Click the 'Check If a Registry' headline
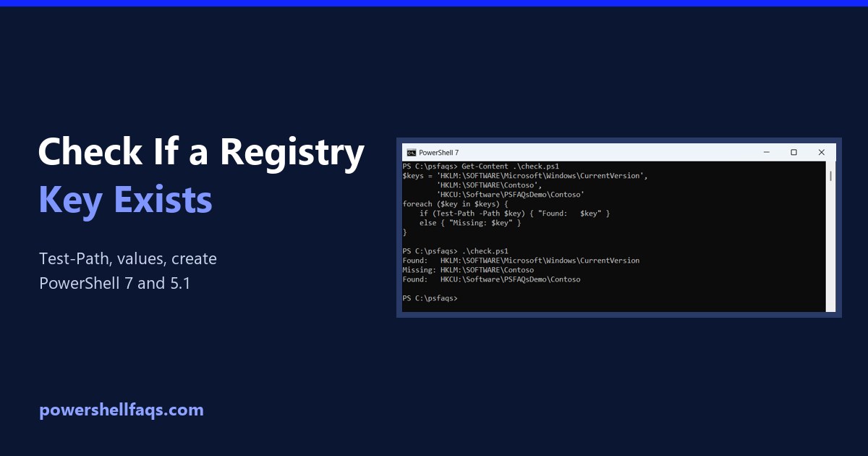 (x=201, y=153)
